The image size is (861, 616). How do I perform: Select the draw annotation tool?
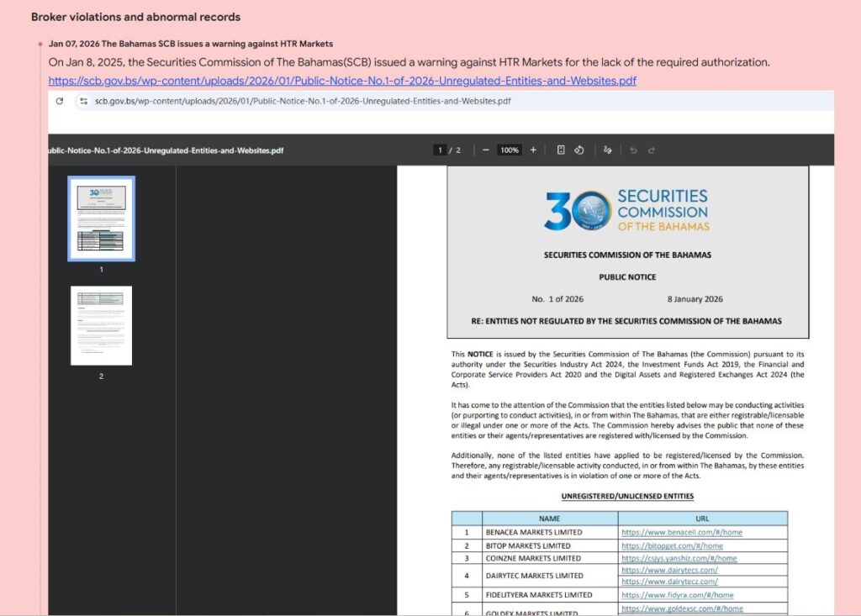[x=608, y=150]
